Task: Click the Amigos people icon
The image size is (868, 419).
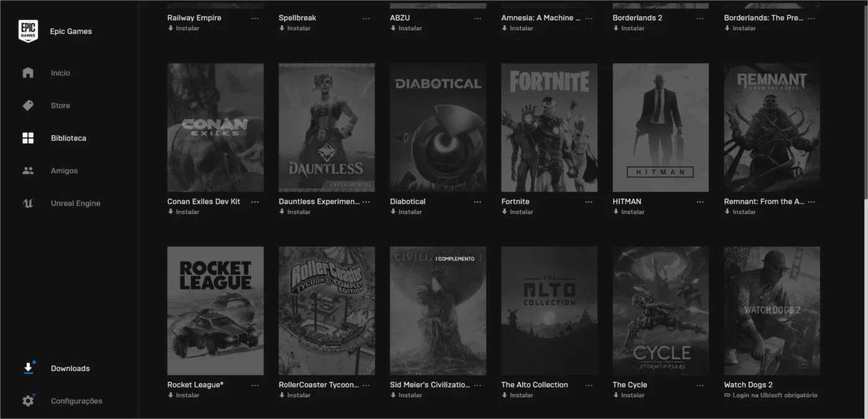Action: pos(28,170)
